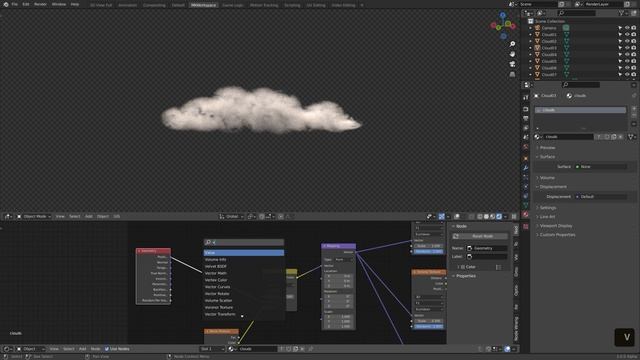
Task: Open Global transform orientation dropdown
Action: pyautogui.click(x=231, y=216)
